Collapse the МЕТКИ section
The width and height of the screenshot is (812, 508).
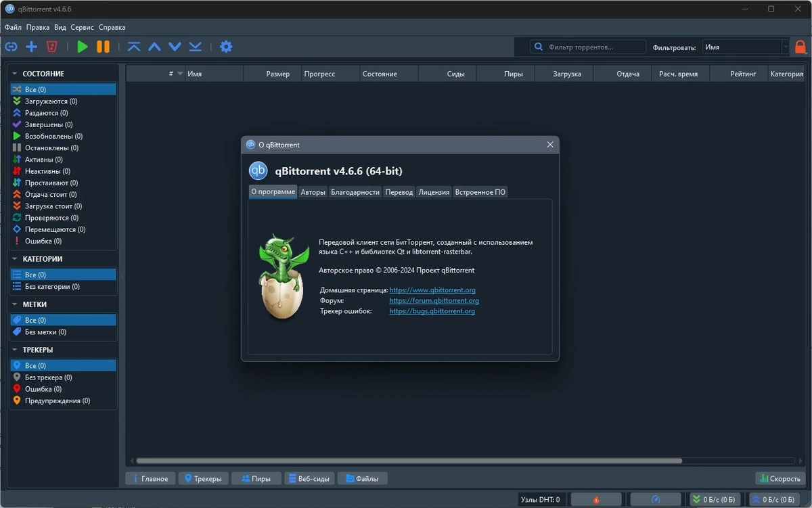(15, 304)
